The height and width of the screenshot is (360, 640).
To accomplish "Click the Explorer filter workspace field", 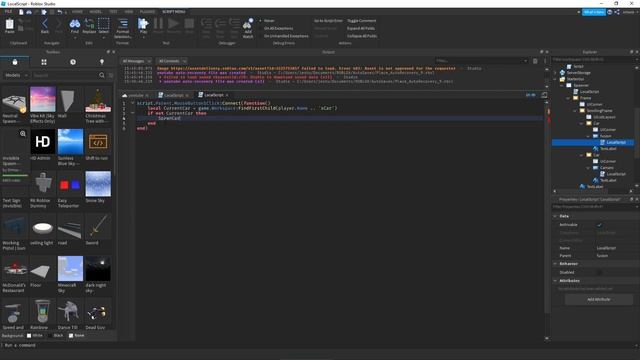I will [x=594, y=60].
